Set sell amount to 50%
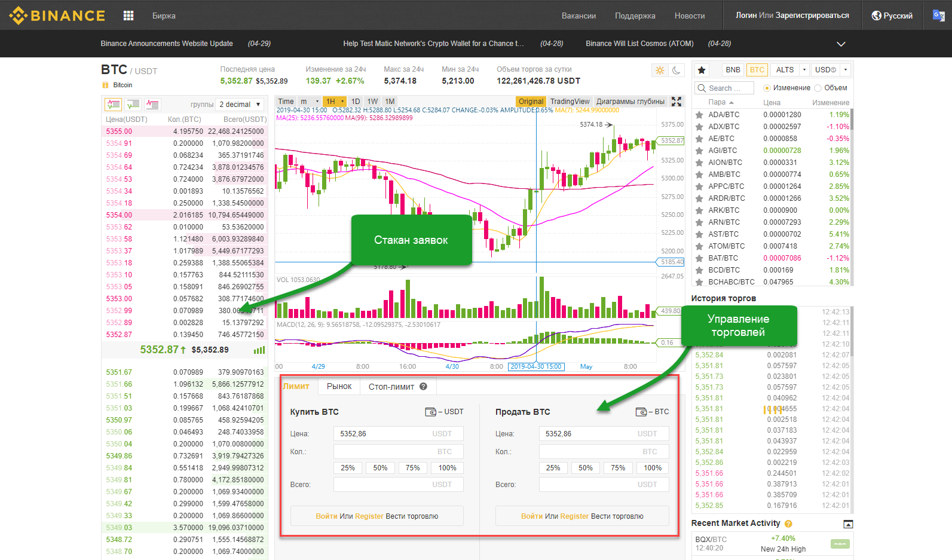The width and height of the screenshot is (952, 560). point(586,468)
